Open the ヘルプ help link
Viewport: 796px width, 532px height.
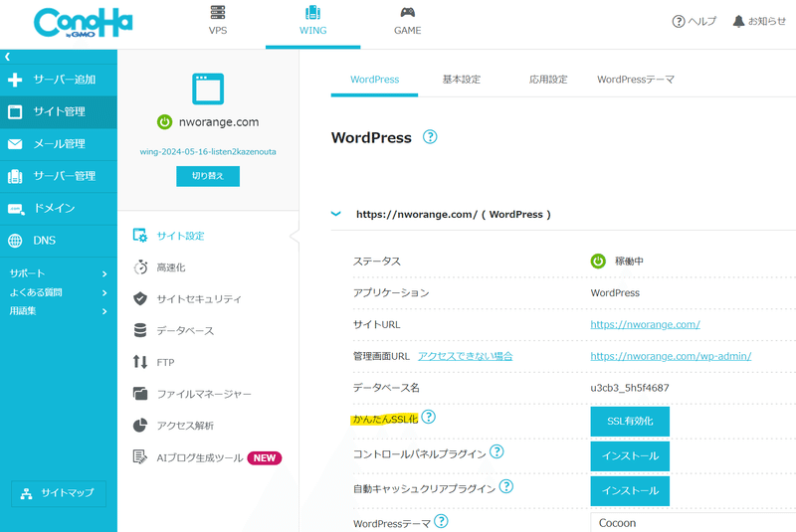[x=694, y=21]
